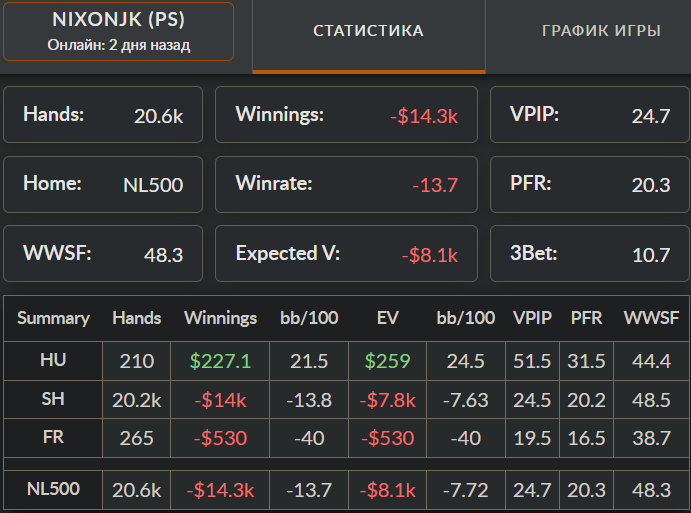Image resolution: width=691 pixels, height=513 pixels.
Task: Select the SH row label
Action: point(53,399)
